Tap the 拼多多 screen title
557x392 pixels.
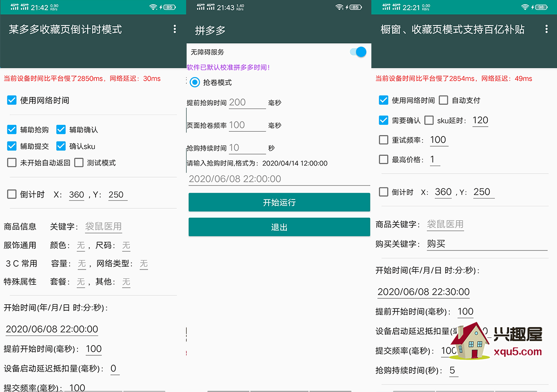pos(210,31)
